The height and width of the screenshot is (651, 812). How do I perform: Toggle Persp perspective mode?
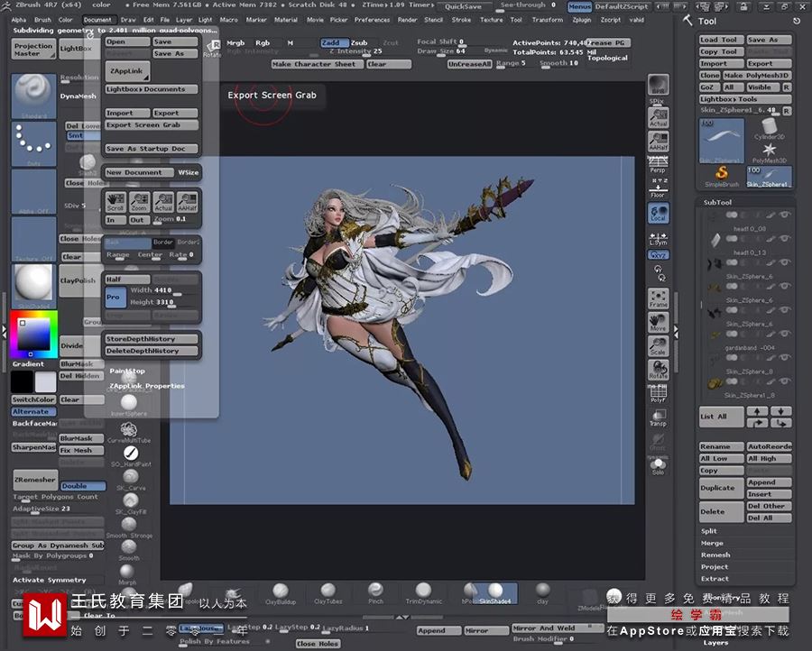click(658, 164)
